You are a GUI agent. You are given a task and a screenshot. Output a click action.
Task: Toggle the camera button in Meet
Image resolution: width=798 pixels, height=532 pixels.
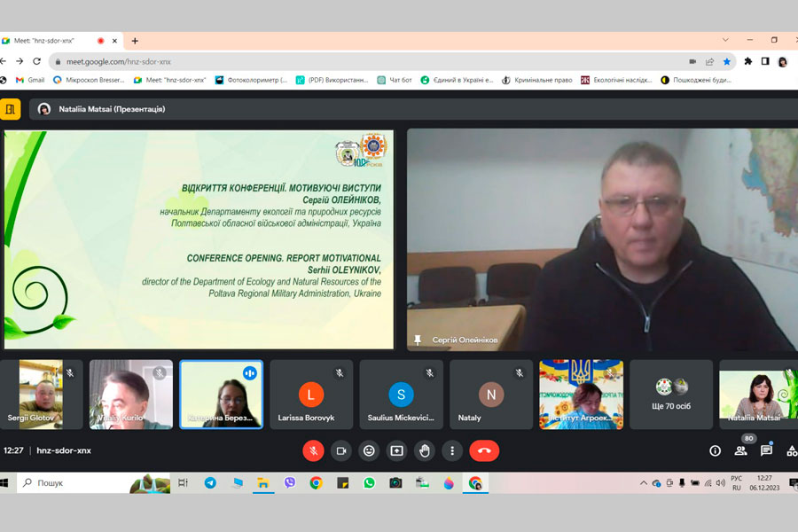coord(341,451)
